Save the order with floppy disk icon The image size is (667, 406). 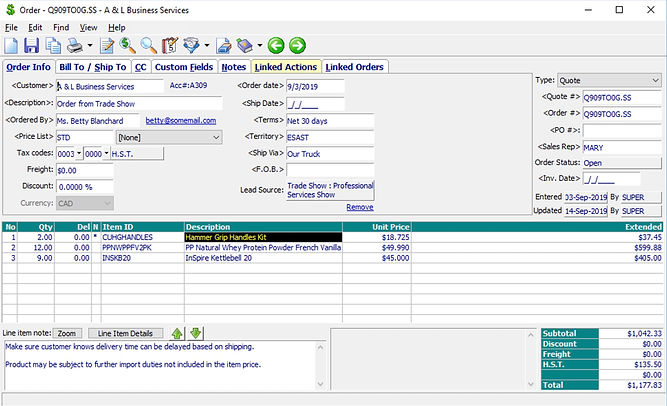point(31,46)
